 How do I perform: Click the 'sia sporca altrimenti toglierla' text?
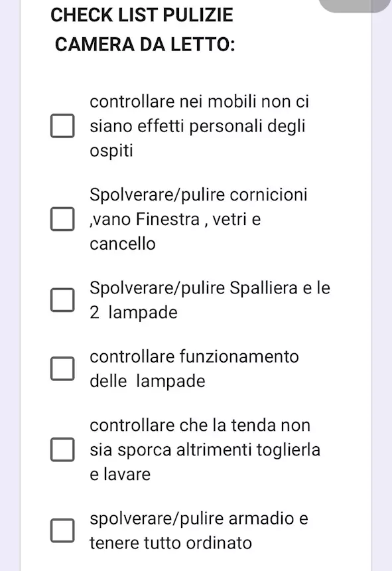coord(205,449)
